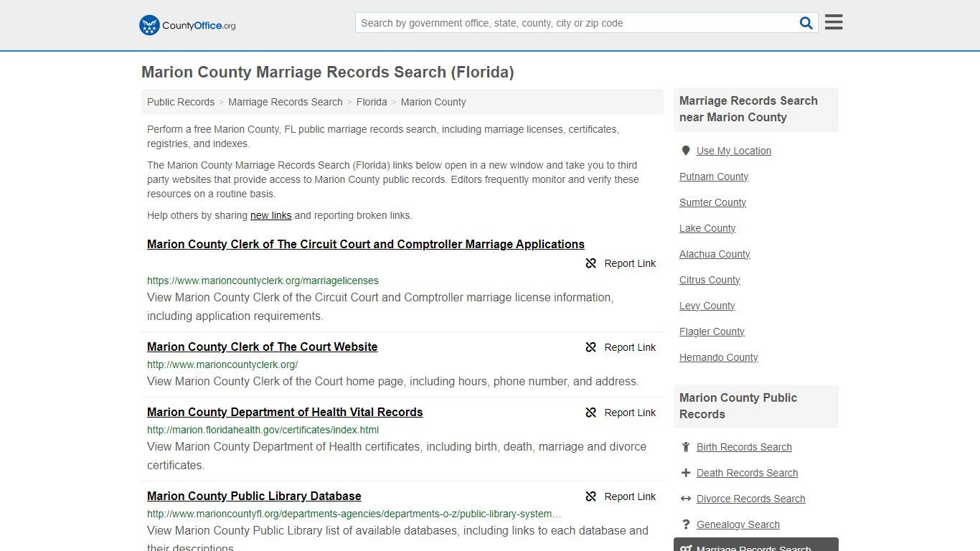Go to Public Records breadcrumb
This screenshot has height=551, width=980.
pyautogui.click(x=181, y=102)
